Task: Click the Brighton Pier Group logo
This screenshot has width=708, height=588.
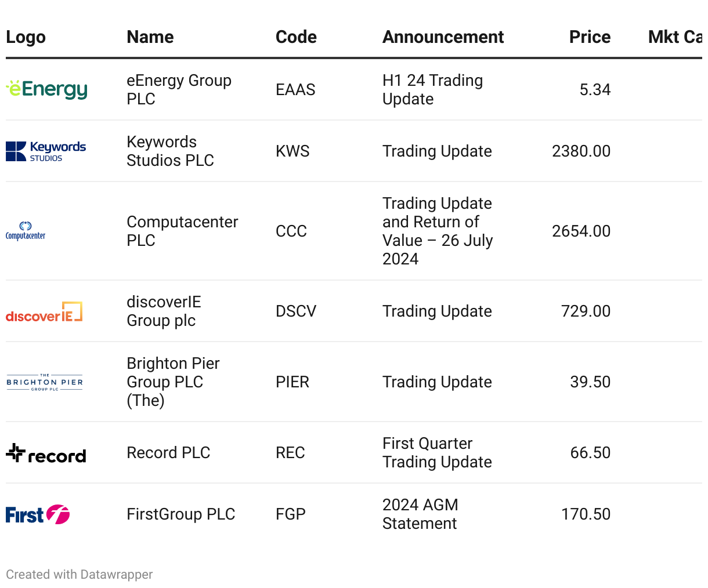Action: click(45, 382)
